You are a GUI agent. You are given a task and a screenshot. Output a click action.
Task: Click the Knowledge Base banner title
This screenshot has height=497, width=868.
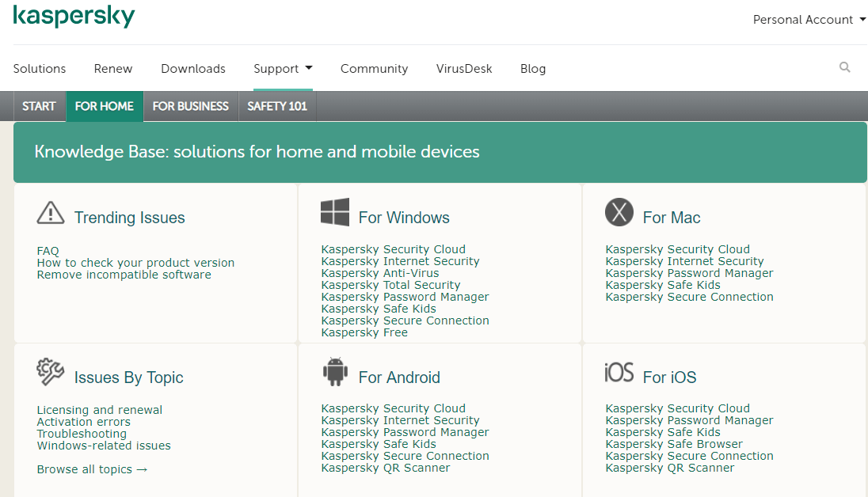pyautogui.click(x=257, y=152)
